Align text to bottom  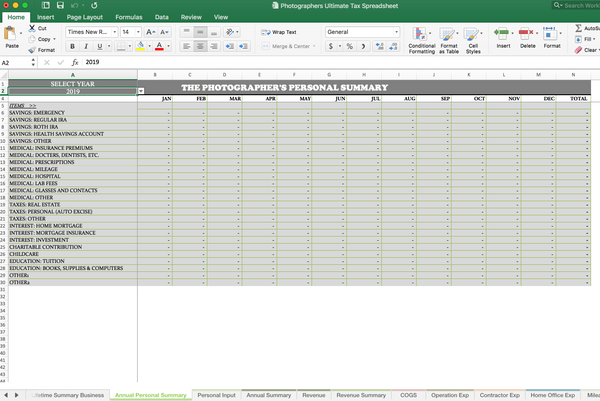click(x=214, y=32)
